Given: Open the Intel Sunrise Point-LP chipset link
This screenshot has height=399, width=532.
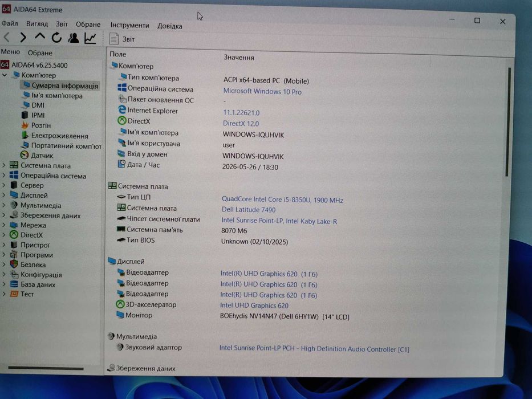Looking at the screenshot, I should tap(279, 221).
